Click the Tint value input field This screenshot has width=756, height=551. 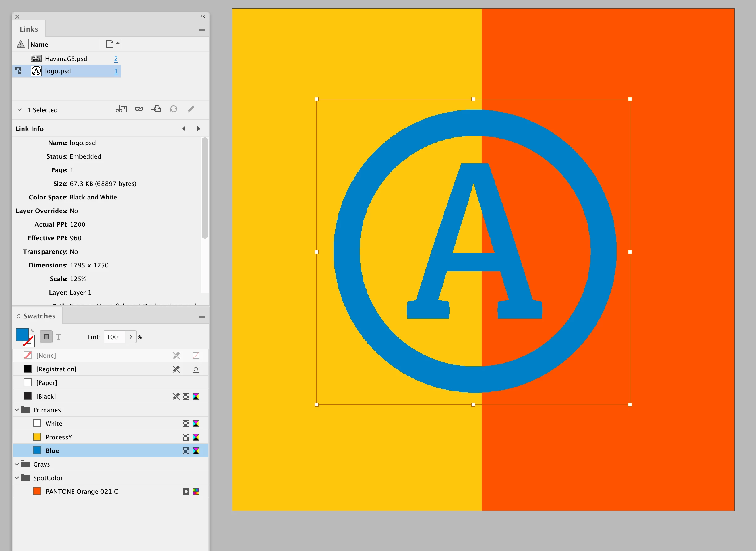114,337
